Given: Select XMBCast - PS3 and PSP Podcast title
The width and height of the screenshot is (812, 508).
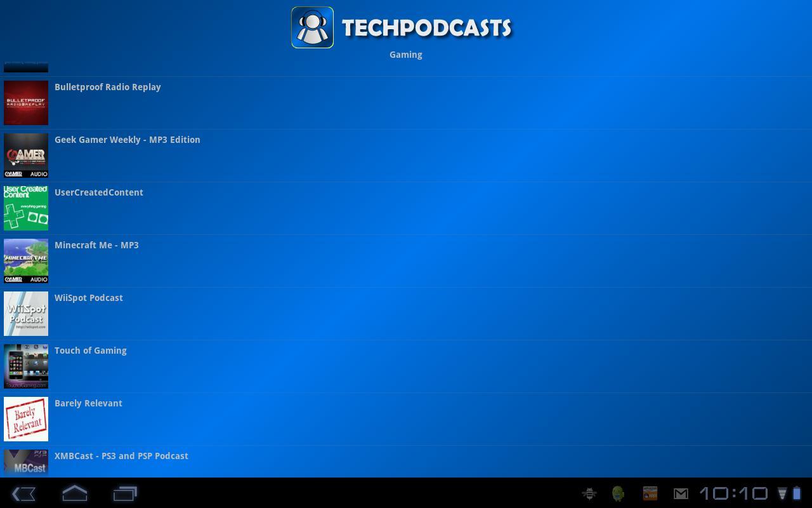Looking at the screenshot, I should click(x=121, y=456).
